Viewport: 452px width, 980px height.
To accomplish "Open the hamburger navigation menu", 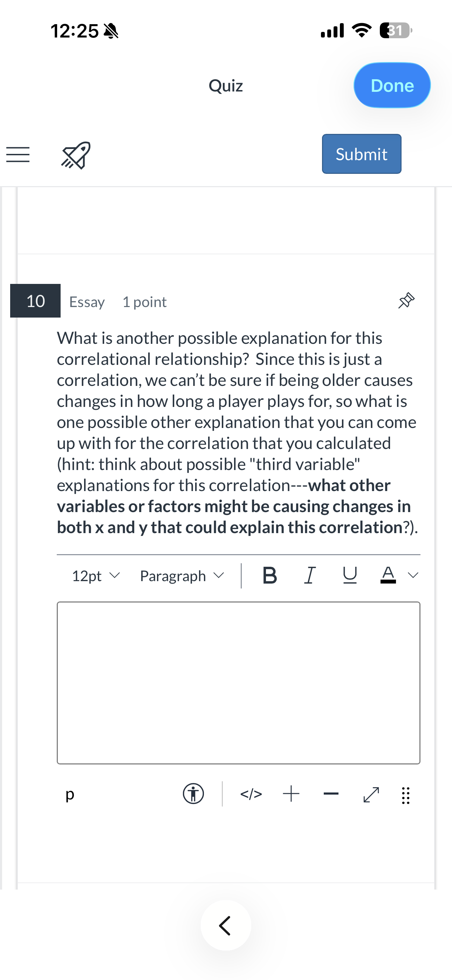I will click(x=18, y=155).
